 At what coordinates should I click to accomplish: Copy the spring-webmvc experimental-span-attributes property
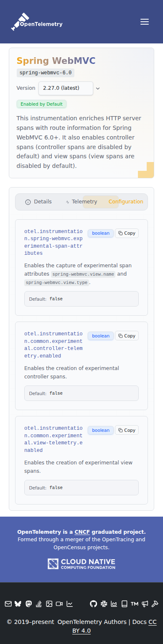point(127,233)
